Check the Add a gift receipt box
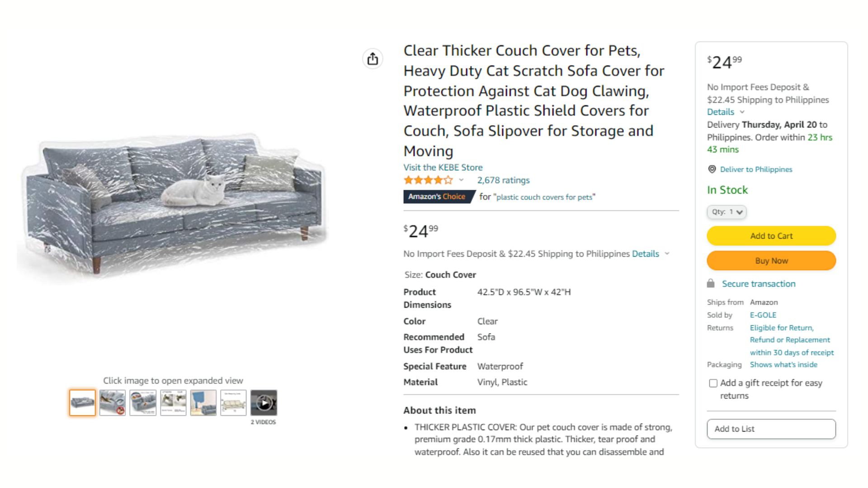Screen dimensions: 868x488 (713, 383)
